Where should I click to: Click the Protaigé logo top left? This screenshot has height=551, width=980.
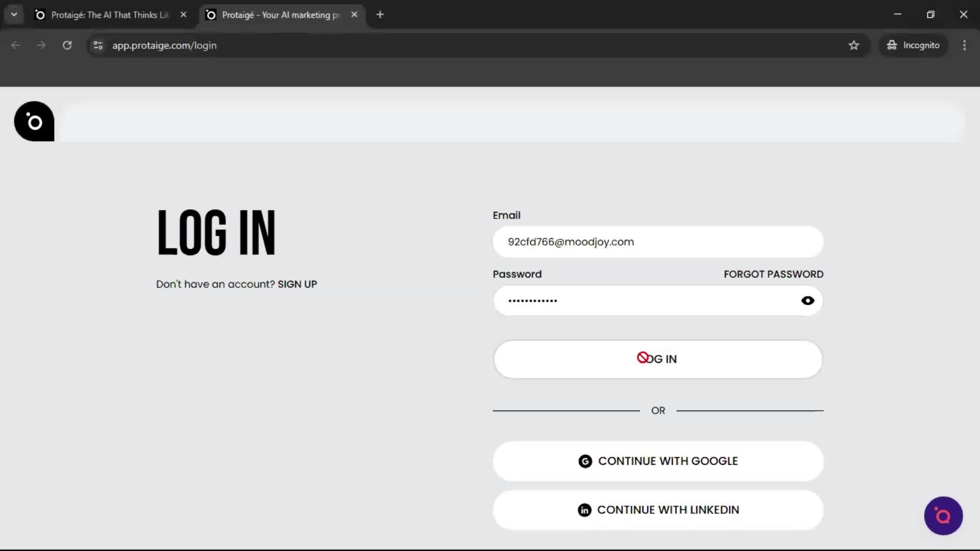pos(34,121)
